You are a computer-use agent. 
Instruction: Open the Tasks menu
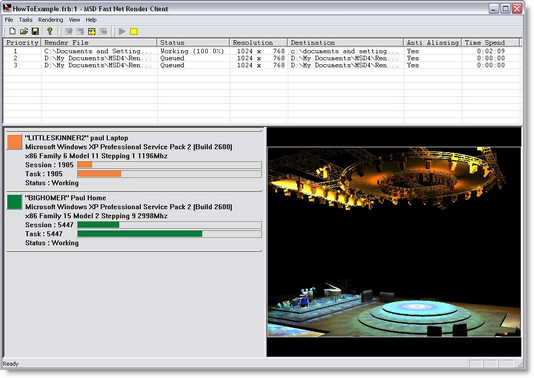(26, 20)
